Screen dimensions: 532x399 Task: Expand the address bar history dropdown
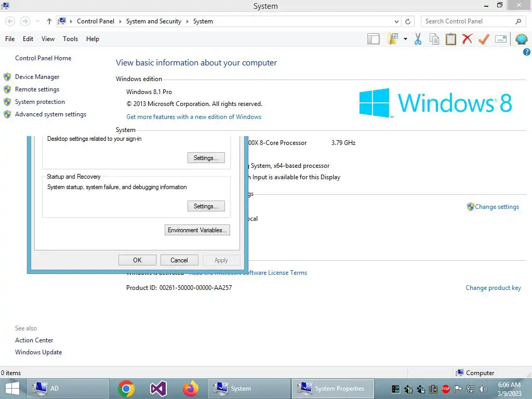(396, 21)
